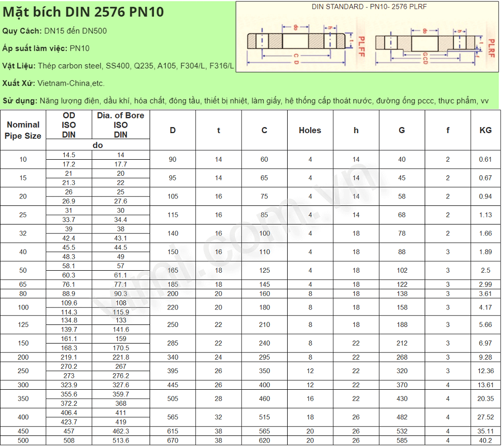Click the Vật Liệu materials line
Screen dimensions: 502x448
pos(118,66)
